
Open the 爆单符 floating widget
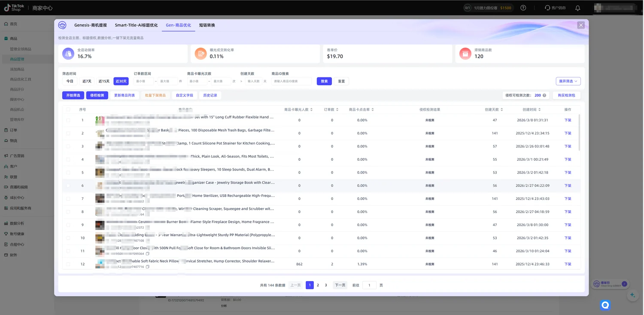coord(610,284)
